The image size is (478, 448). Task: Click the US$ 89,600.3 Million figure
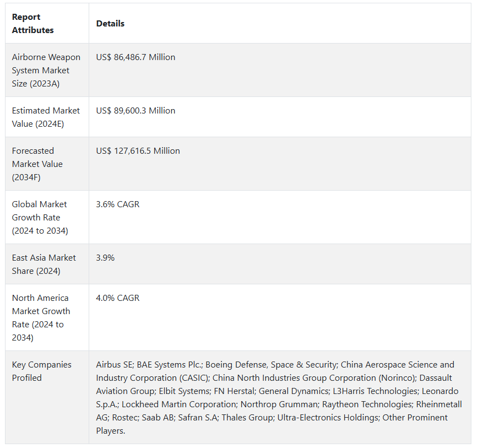pos(135,111)
